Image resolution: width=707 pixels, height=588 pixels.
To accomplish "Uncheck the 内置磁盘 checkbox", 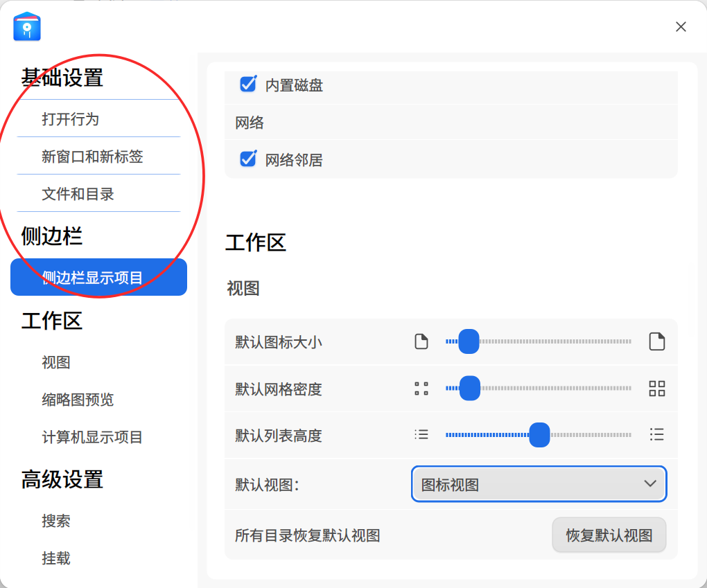I will pyautogui.click(x=248, y=84).
